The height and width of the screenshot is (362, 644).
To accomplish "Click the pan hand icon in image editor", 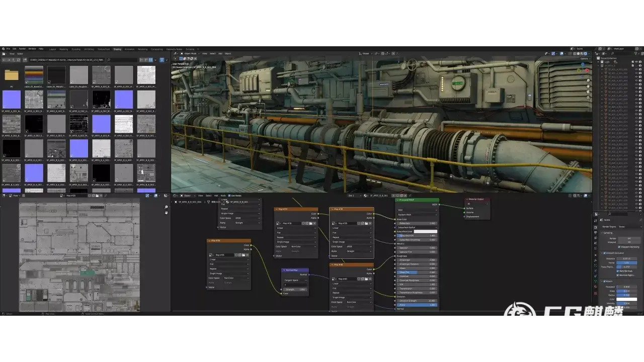I will click(x=167, y=212).
